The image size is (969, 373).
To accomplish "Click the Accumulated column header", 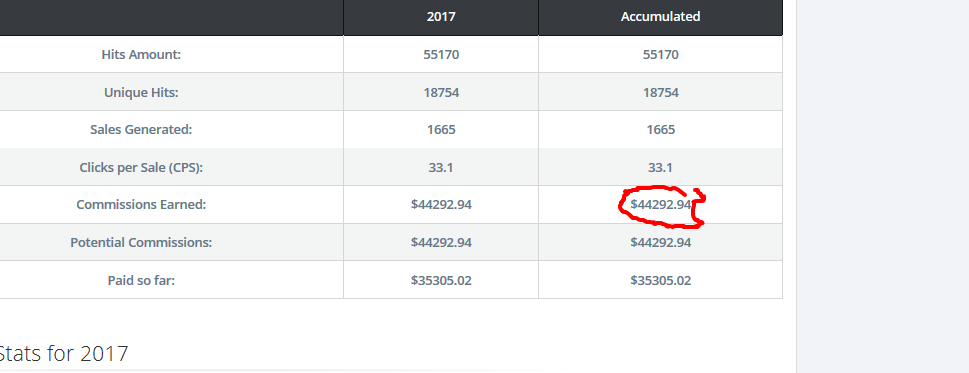I will [660, 17].
